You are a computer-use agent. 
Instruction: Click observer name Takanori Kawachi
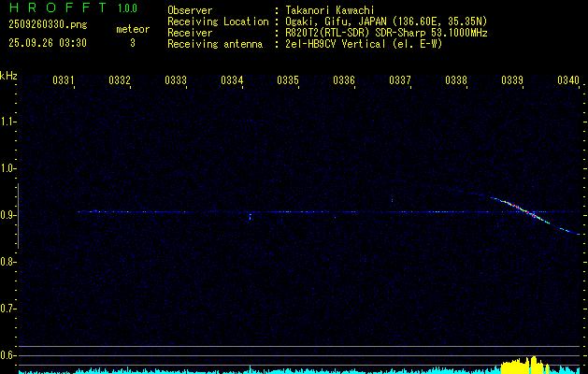click(x=330, y=10)
